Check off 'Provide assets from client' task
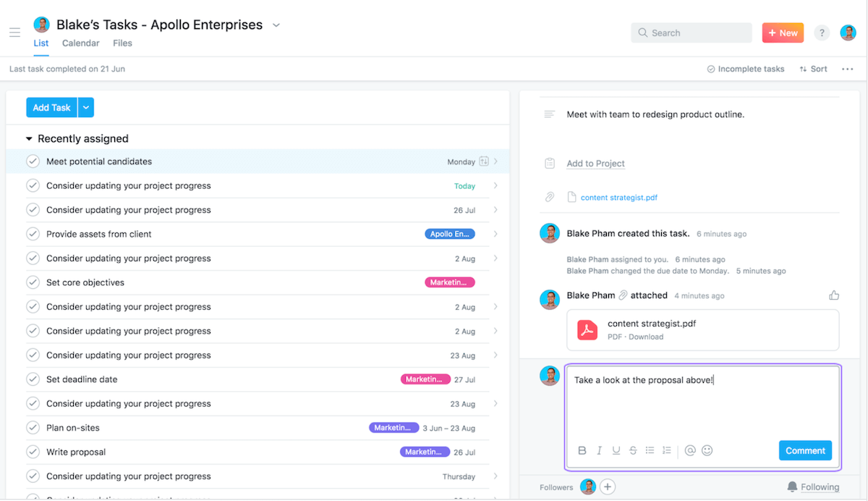Image resolution: width=868 pixels, height=501 pixels. tap(33, 234)
